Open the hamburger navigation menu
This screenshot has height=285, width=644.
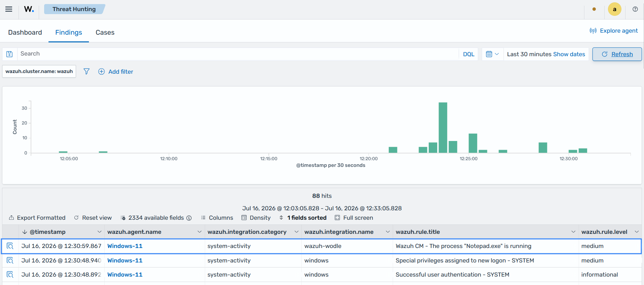(9, 9)
